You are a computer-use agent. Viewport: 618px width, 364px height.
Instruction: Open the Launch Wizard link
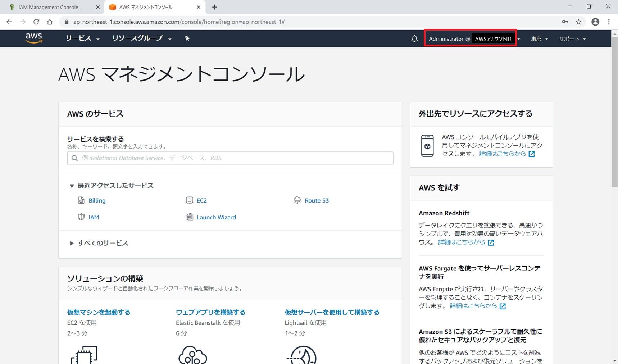tap(216, 217)
